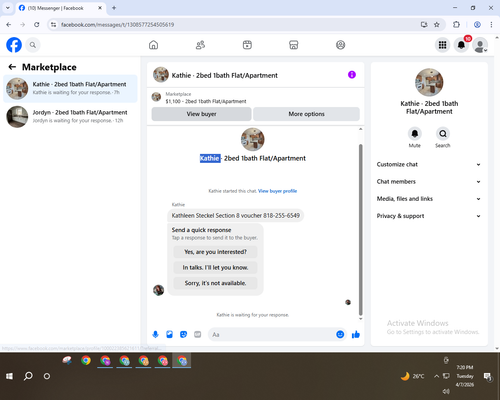Open the Marketplace storefront icon in top navigation
Screen dimensions: 500x400
294,45
